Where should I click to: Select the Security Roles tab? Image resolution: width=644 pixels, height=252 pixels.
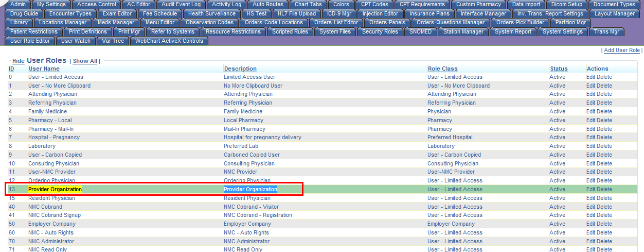tap(380, 31)
